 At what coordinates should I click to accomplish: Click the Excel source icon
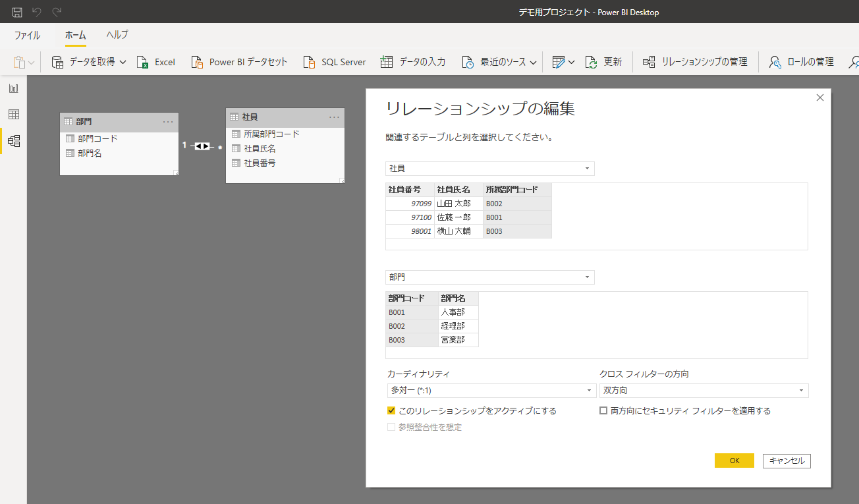coord(142,62)
